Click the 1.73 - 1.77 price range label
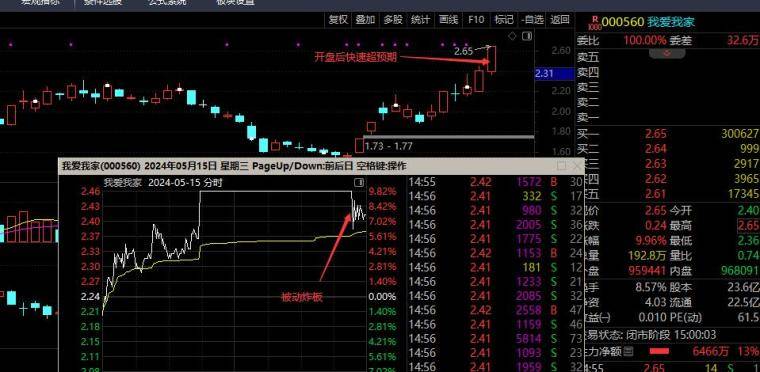 pos(389,146)
